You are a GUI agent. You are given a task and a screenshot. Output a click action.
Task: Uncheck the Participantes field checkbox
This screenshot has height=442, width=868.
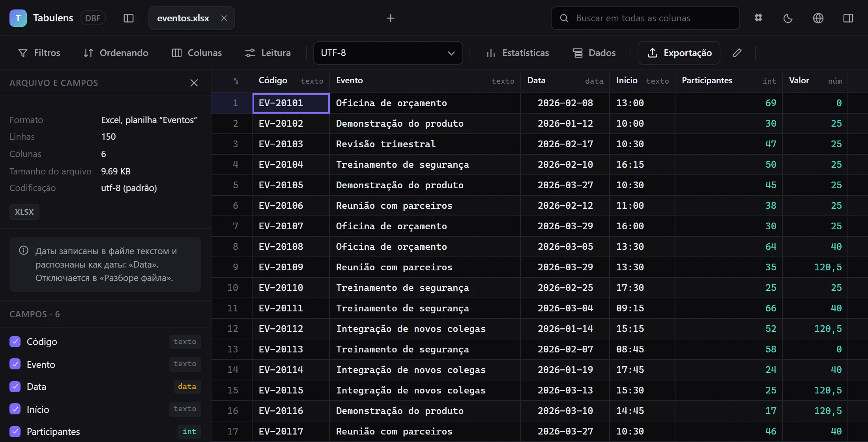pyautogui.click(x=15, y=432)
